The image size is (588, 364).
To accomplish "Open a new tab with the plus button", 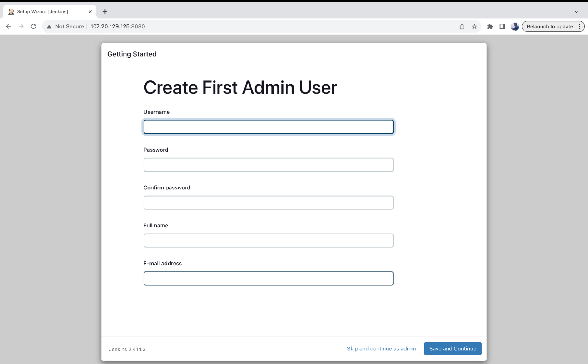I will [x=105, y=11].
